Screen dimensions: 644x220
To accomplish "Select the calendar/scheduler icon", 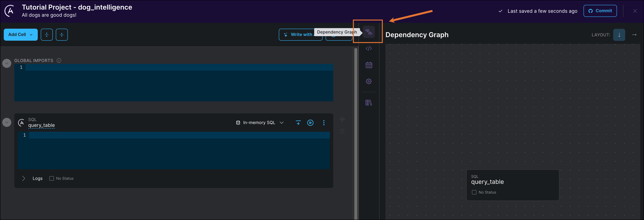I will pos(368,65).
